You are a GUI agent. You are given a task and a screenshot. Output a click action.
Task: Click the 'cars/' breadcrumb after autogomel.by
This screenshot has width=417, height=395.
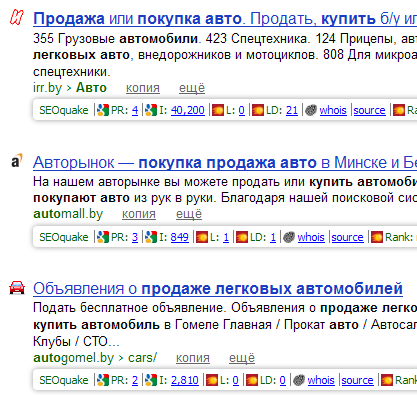pyautogui.click(x=142, y=358)
